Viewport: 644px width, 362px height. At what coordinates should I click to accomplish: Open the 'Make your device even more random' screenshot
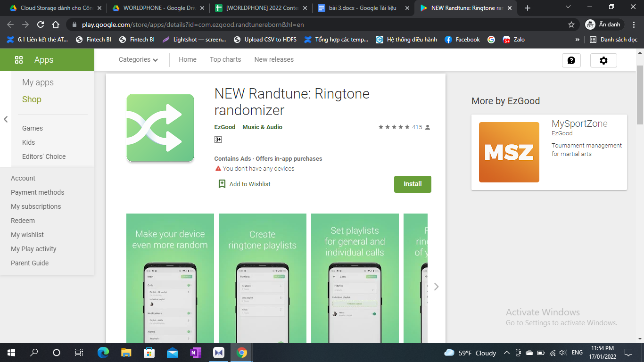(170, 278)
